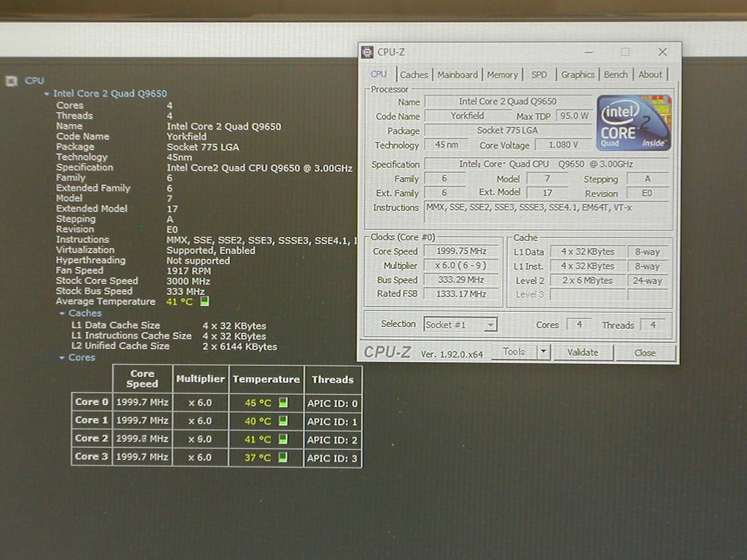Go to the Bench tab
747x560 pixels.
(x=616, y=75)
